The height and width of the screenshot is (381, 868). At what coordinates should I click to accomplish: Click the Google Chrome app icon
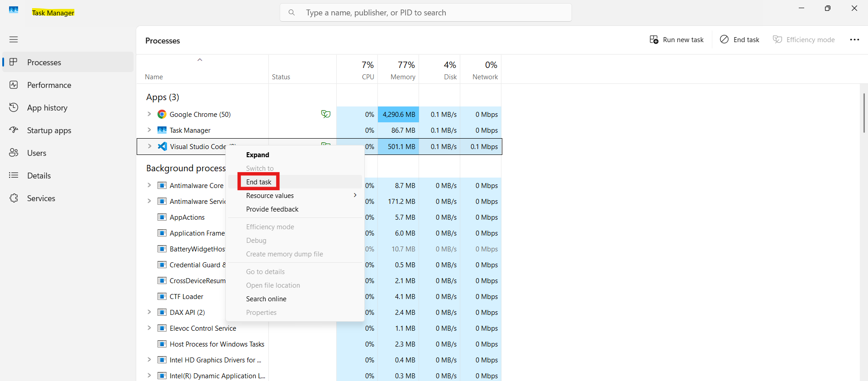(x=162, y=114)
